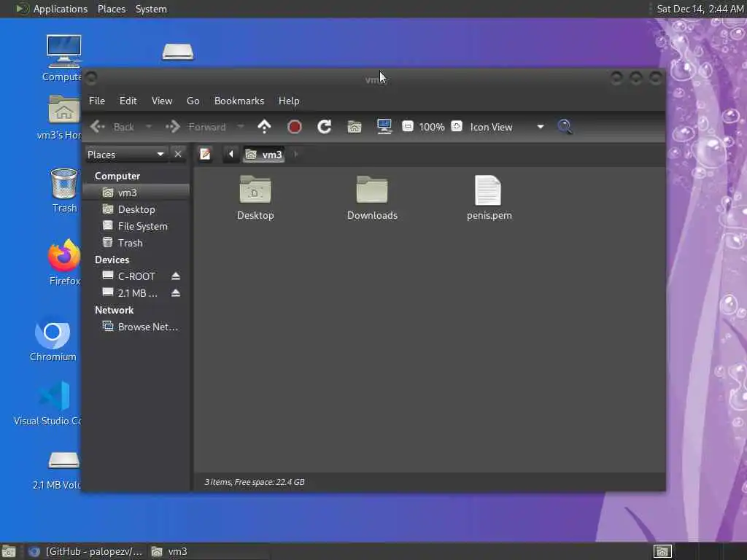Open Home folder from toolbar icon

coord(355,127)
